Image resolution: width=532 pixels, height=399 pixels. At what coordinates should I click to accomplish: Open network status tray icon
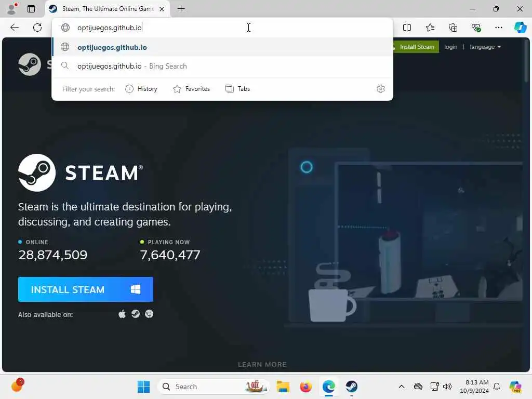(434, 387)
